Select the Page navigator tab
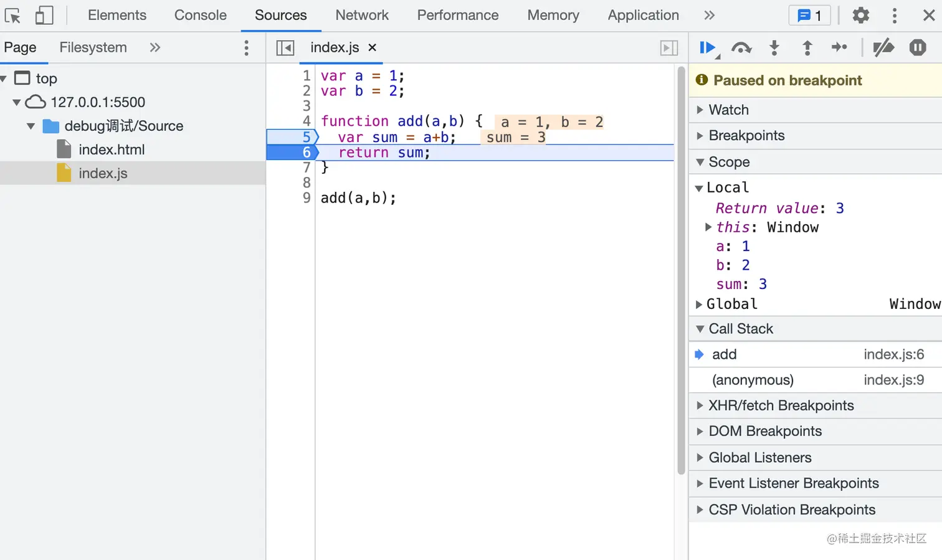The width and height of the screenshot is (942, 560). 20,47
